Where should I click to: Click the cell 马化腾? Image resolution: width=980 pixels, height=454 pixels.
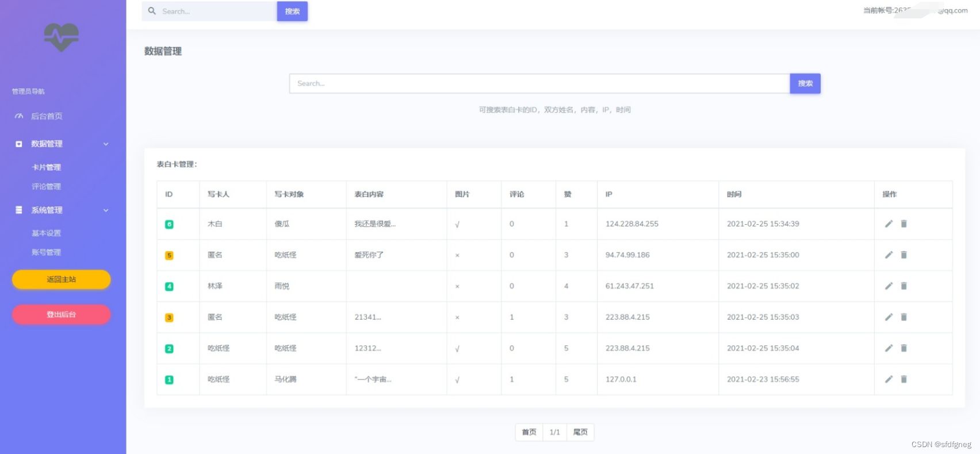point(285,379)
